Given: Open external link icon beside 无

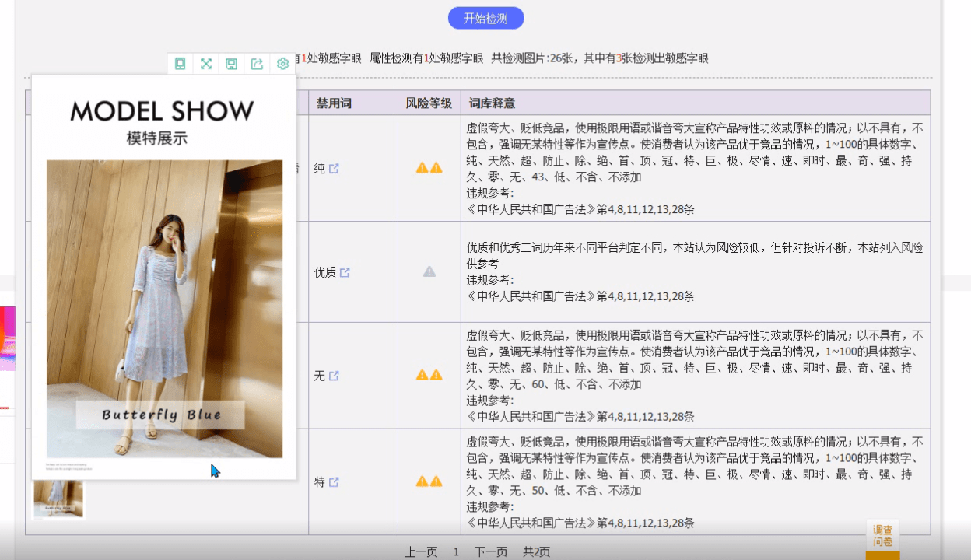Looking at the screenshot, I should click(334, 376).
